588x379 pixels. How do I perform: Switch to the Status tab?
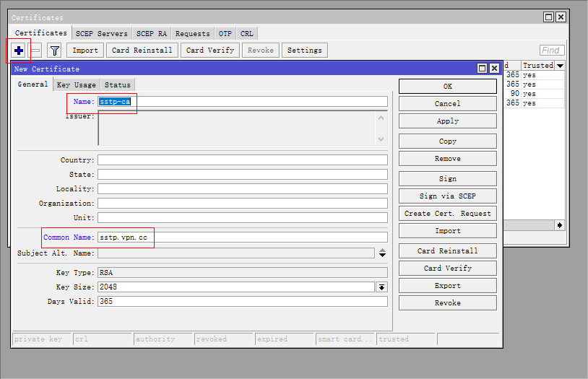[117, 85]
